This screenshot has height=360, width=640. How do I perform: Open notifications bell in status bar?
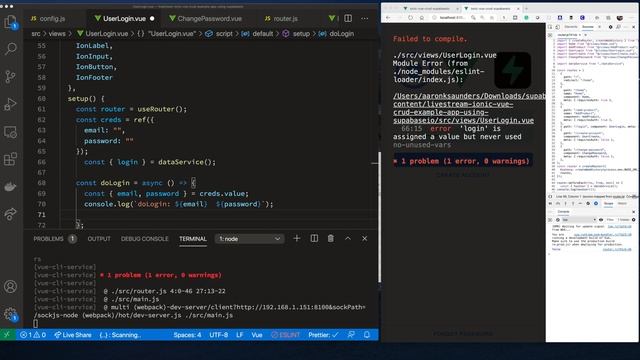[367, 335]
